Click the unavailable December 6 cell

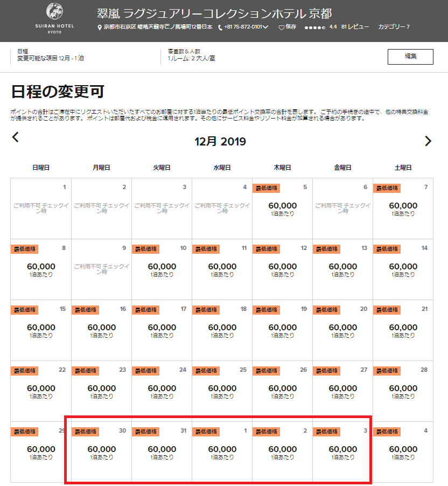[342, 209]
